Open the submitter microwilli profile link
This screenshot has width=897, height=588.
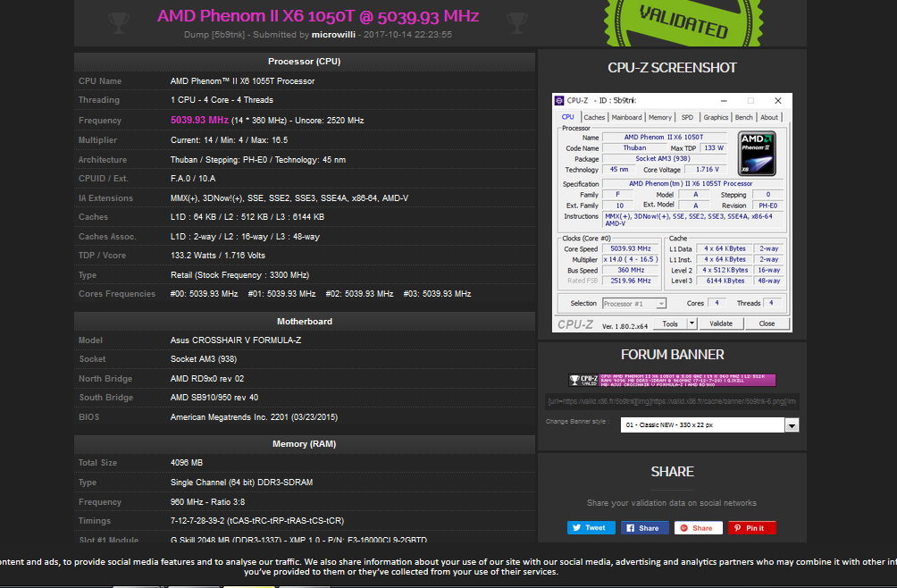333,34
